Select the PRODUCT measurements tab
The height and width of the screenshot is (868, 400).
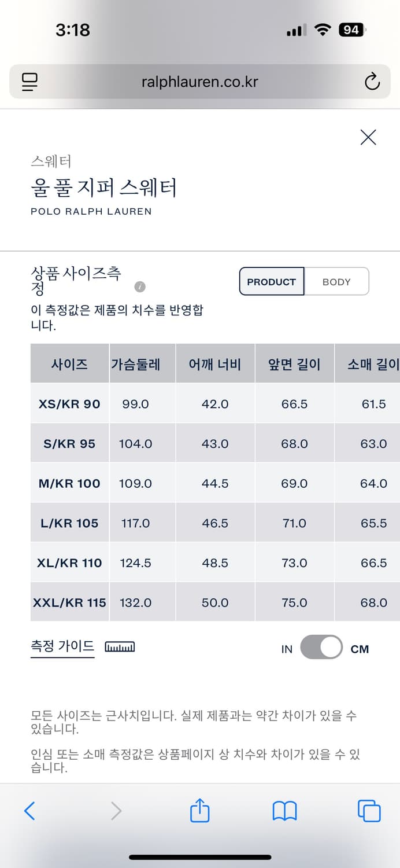point(271,281)
